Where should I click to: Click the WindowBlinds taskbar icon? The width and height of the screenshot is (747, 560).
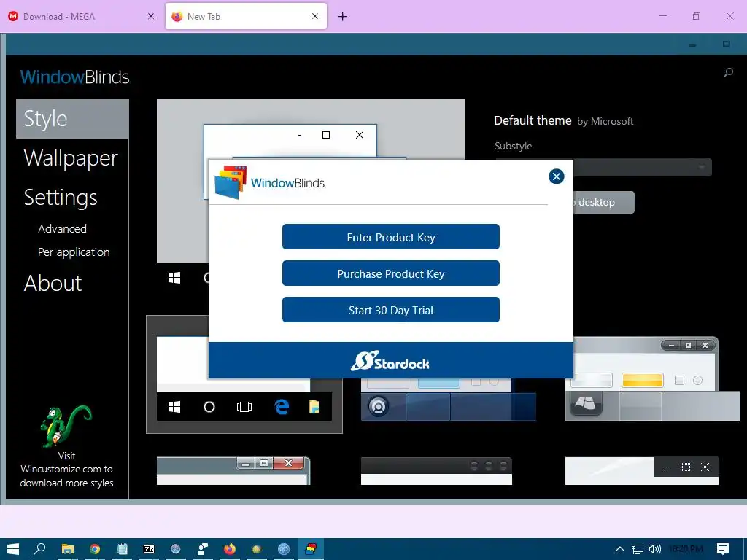(x=311, y=549)
